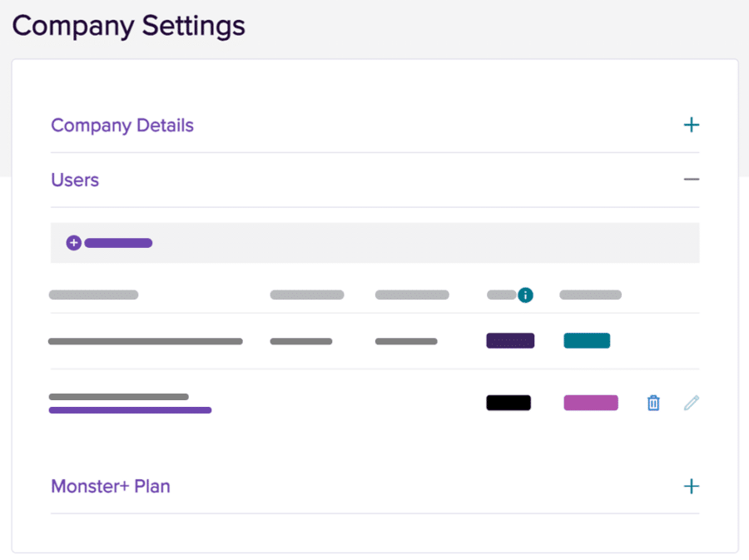Select the Monster+ Plan section heading

click(x=111, y=487)
